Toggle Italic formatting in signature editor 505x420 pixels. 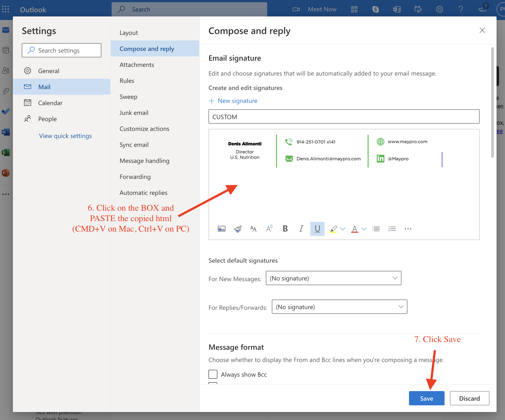coord(301,229)
